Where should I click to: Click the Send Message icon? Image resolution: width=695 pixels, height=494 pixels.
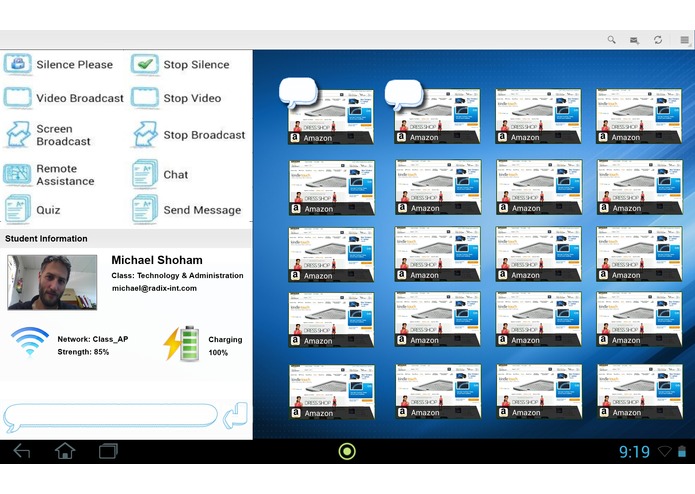point(145,208)
